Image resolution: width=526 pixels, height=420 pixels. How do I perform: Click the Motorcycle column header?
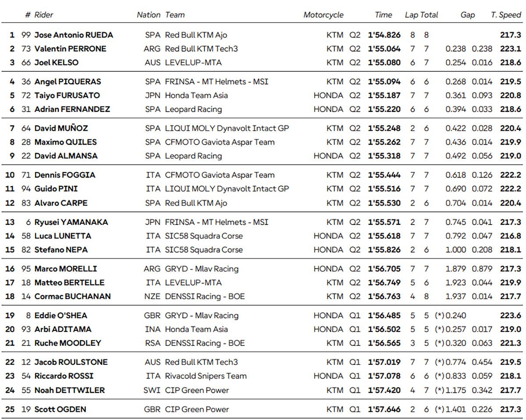pyautogui.click(x=323, y=15)
